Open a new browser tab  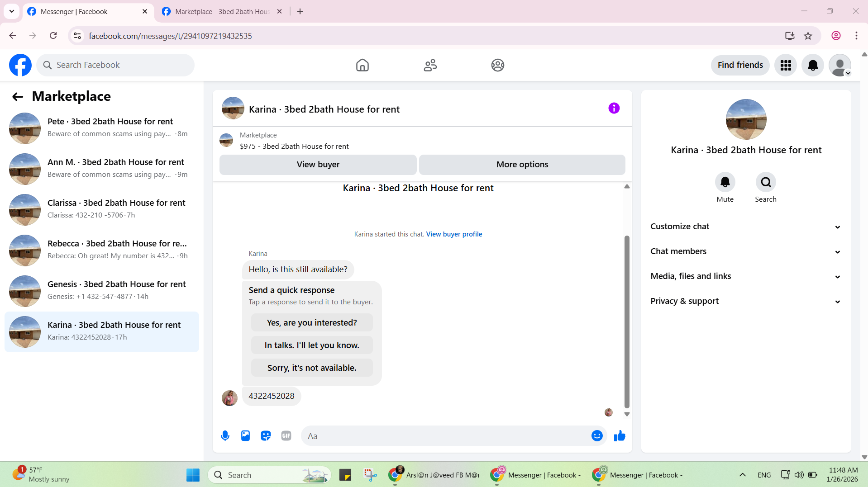click(x=300, y=11)
